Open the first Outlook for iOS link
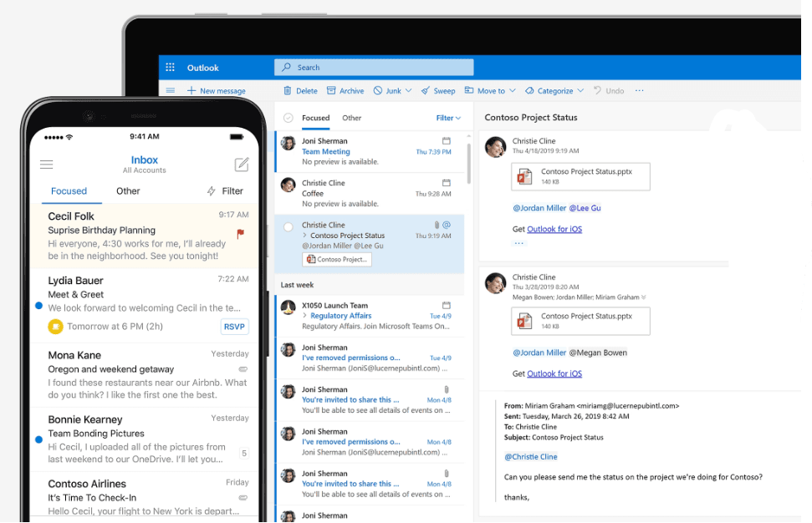The image size is (812, 523). point(554,229)
